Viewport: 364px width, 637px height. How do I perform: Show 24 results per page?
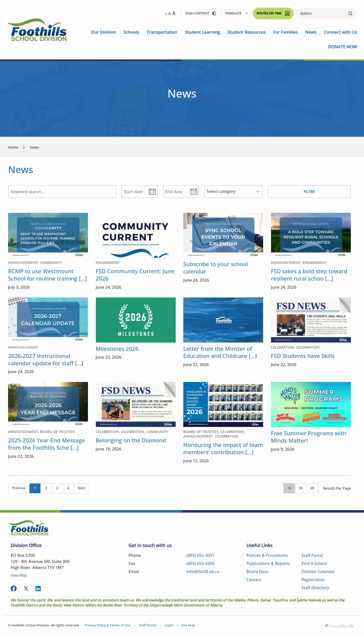pos(301,488)
